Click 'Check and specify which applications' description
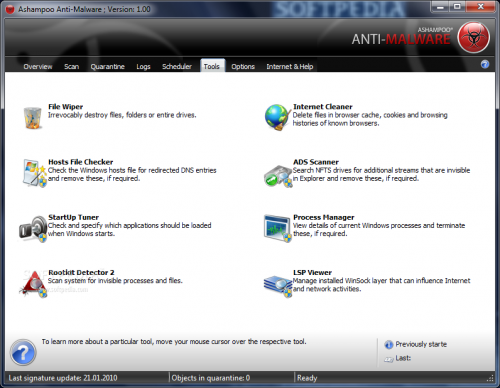This screenshot has height=388, width=500. pyautogui.click(x=130, y=230)
